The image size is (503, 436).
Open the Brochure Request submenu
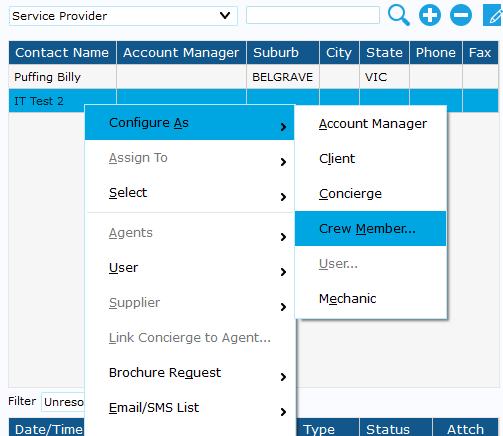click(189, 373)
